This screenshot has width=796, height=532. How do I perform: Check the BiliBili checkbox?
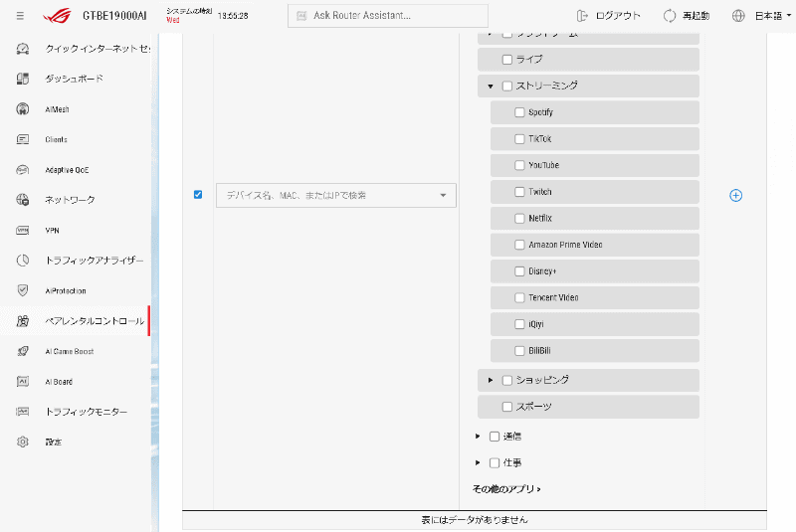click(x=519, y=350)
